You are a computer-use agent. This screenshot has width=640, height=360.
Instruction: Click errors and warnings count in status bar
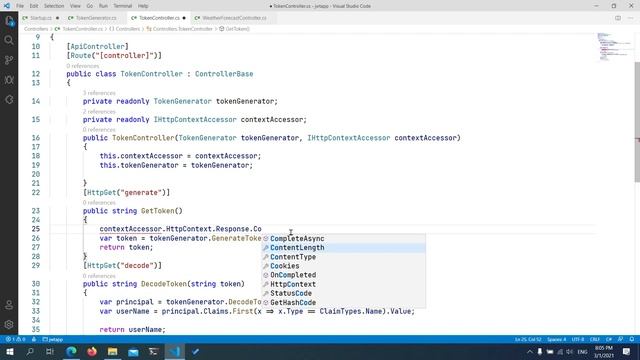point(16,339)
